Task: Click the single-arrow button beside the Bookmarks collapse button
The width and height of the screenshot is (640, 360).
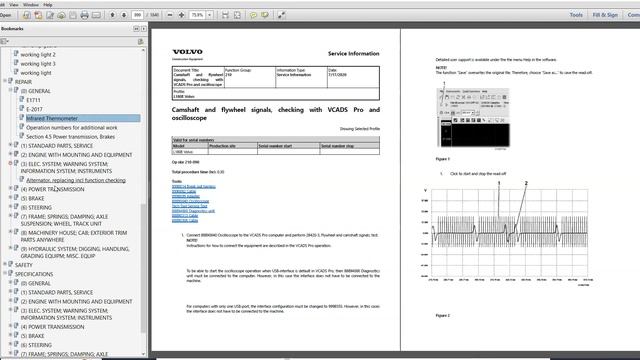Action: click(x=143, y=29)
